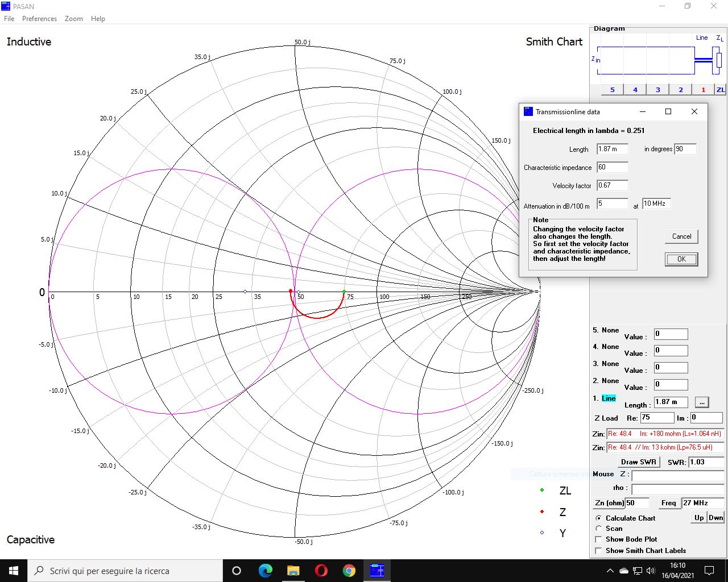Maximize the Transmissionline data dialog
Viewport: 728px width, 582px height.
tap(668, 111)
